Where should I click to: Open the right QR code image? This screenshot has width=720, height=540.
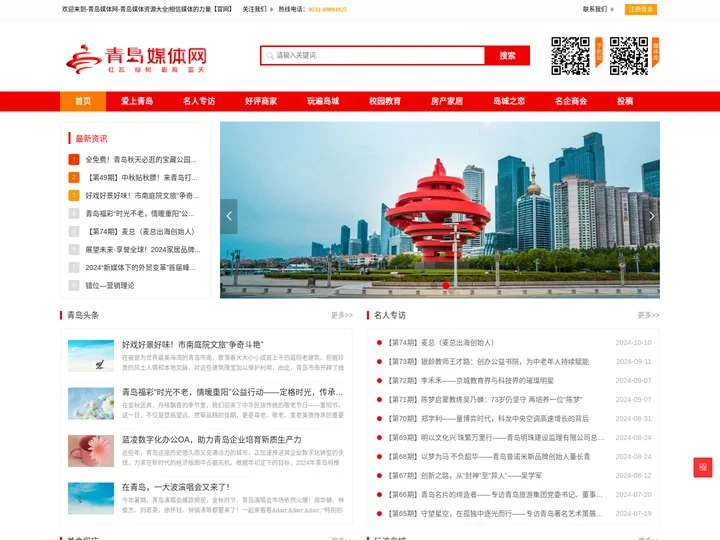[x=629, y=56]
